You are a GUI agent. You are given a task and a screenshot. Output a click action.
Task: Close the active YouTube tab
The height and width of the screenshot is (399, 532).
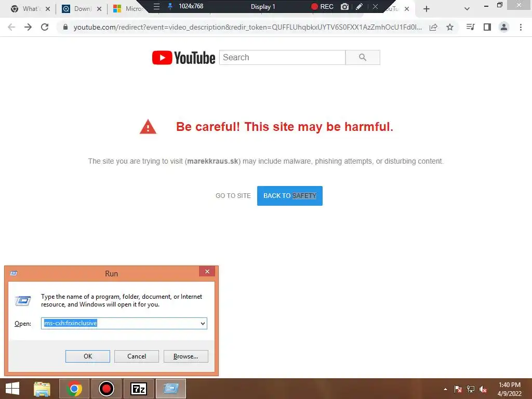407,9
